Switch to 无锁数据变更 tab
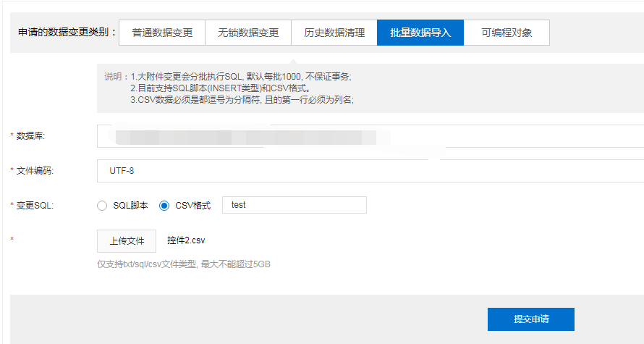Screen dimensions: 644x344 [248, 33]
